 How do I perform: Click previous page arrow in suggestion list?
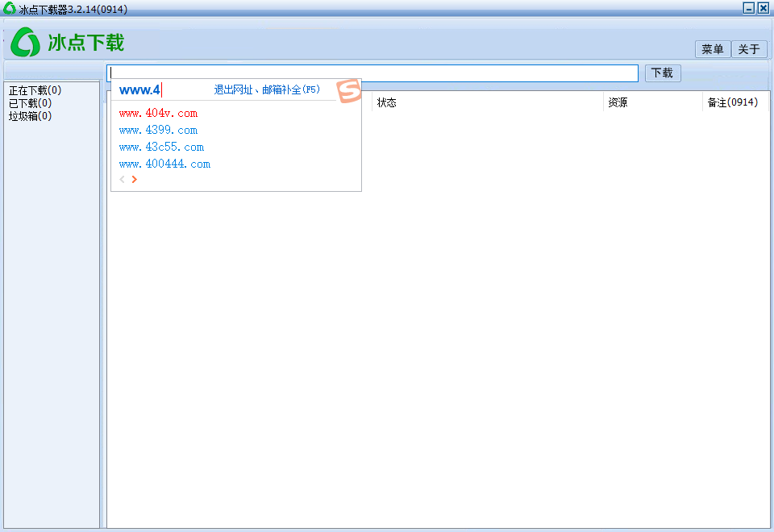pyautogui.click(x=122, y=179)
